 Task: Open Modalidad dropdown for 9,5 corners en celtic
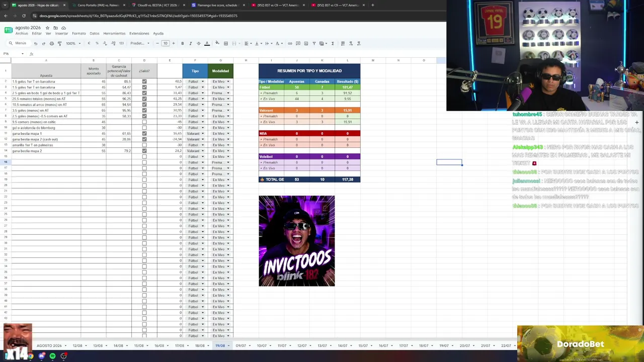pos(228,122)
